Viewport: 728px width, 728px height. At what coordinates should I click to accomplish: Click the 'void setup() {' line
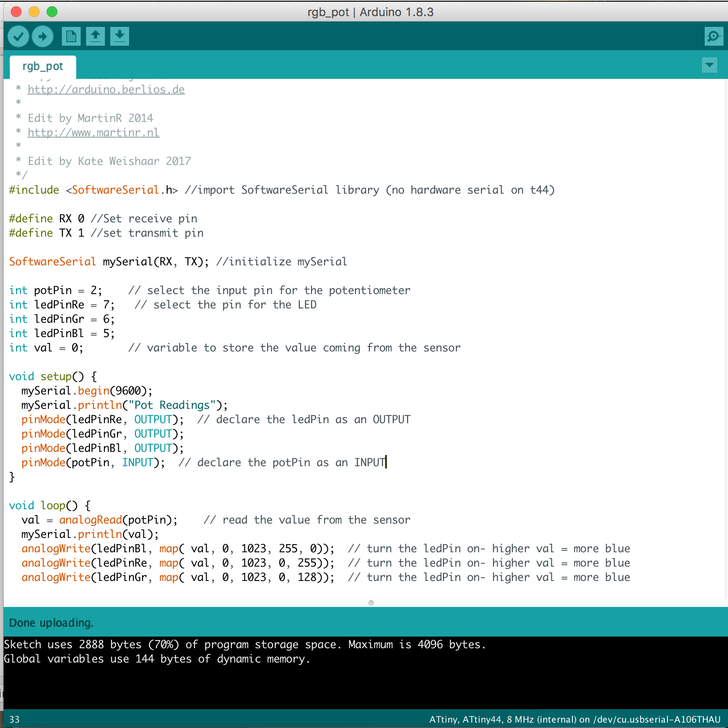pos(53,376)
